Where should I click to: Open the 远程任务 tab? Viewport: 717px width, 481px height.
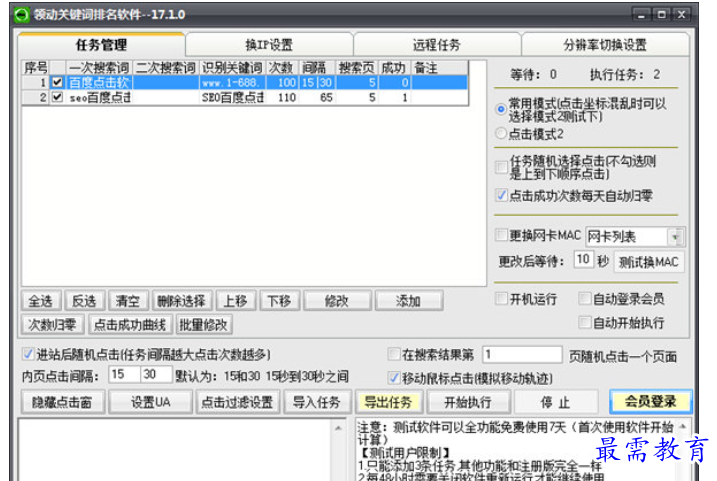click(437, 44)
